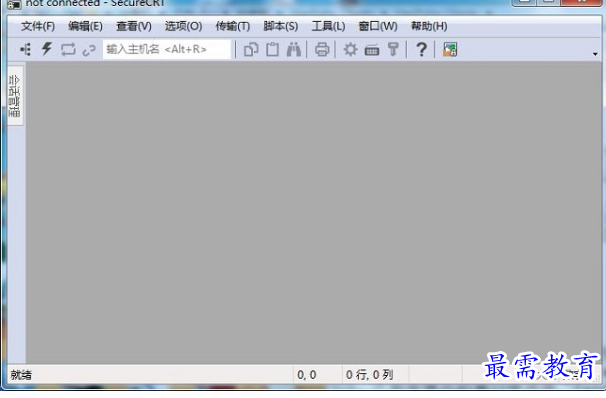
Task: Click the '0 行, 0 列' status cell
Action: [369, 375]
